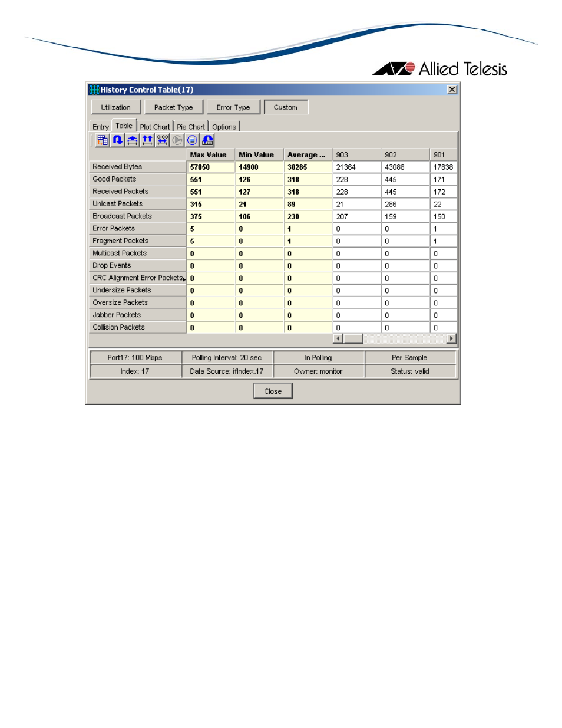Click the History Control Table title bar icon
The height and width of the screenshot is (728, 562).
point(94,90)
